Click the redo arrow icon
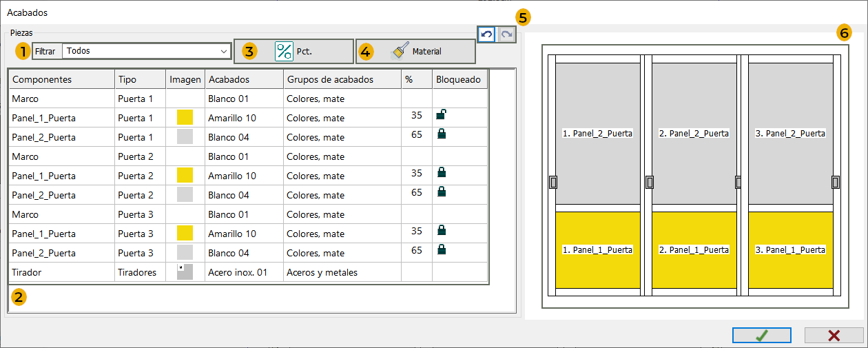This screenshot has height=348, width=868. click(x=506, y=34)
